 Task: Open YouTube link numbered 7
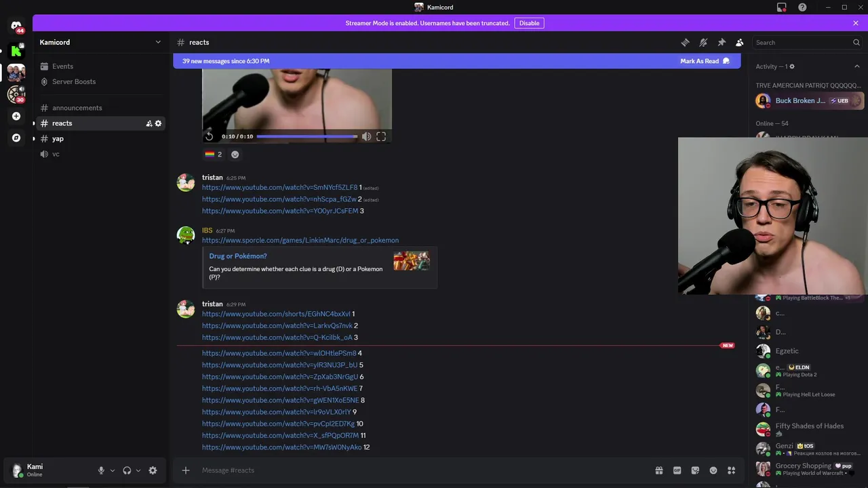tap(279, 388)
